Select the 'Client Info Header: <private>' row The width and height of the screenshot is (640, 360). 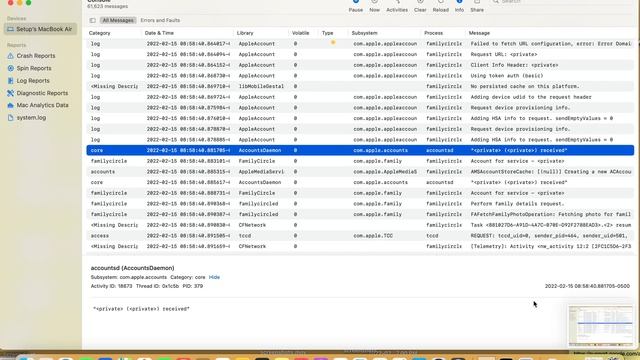click(360, 65)
